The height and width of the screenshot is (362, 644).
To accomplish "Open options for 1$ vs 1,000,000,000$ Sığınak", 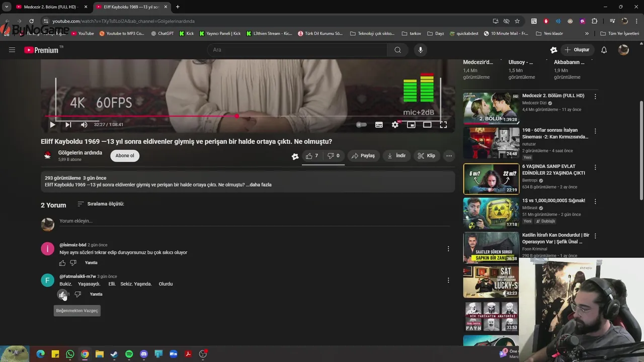I will 595,202.
